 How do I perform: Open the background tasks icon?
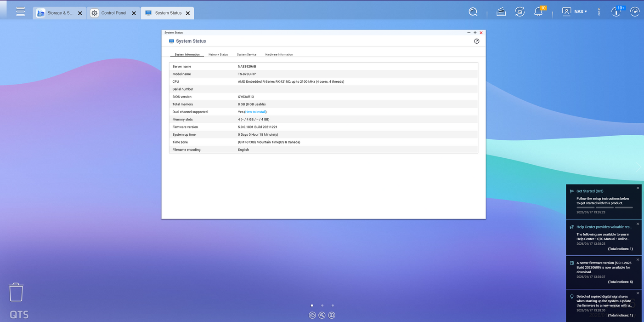(x=501, y=12)
